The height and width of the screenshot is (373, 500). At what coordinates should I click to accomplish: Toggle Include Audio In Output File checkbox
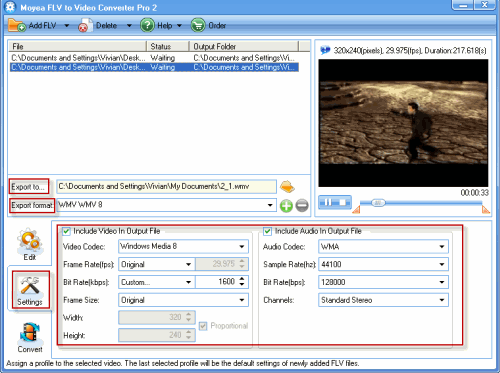tap(267, 231)
